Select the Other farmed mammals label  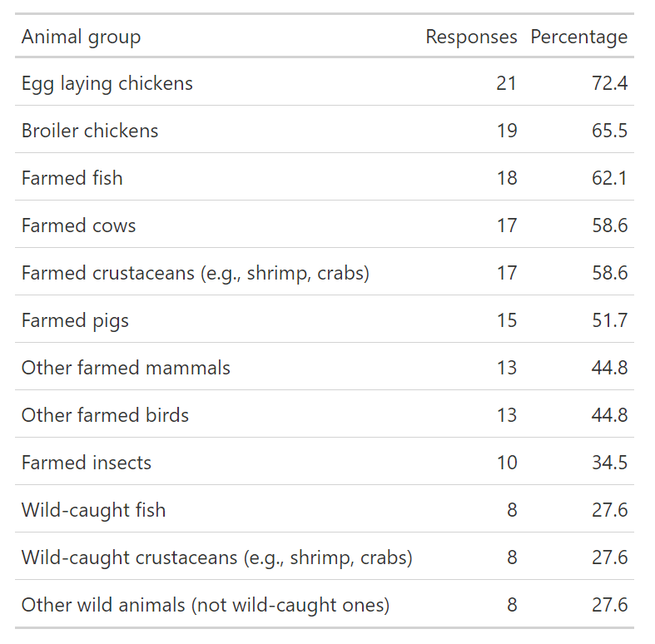(126, 368)
